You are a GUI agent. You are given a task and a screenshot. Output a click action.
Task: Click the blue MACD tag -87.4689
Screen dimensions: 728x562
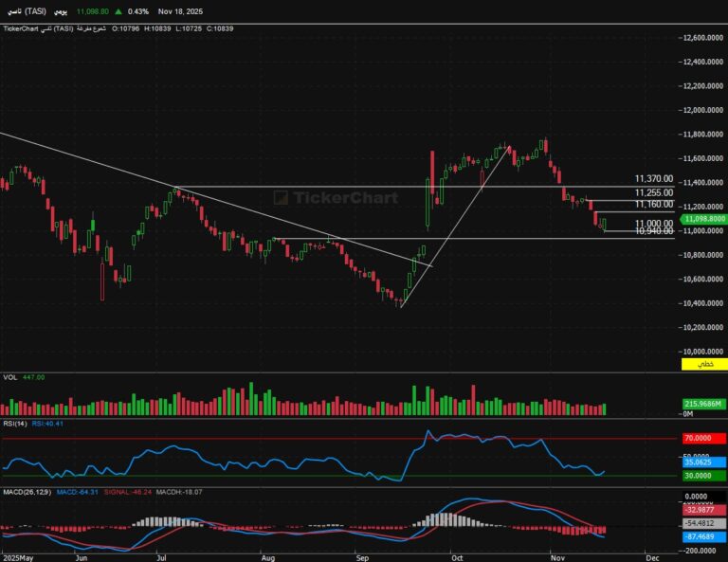(704, 535)
